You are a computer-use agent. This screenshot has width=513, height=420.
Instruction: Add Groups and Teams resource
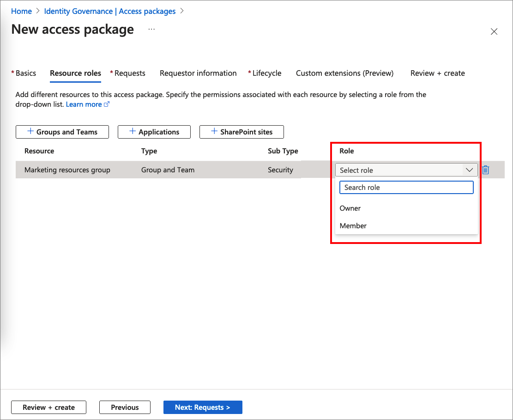point(62,132)
